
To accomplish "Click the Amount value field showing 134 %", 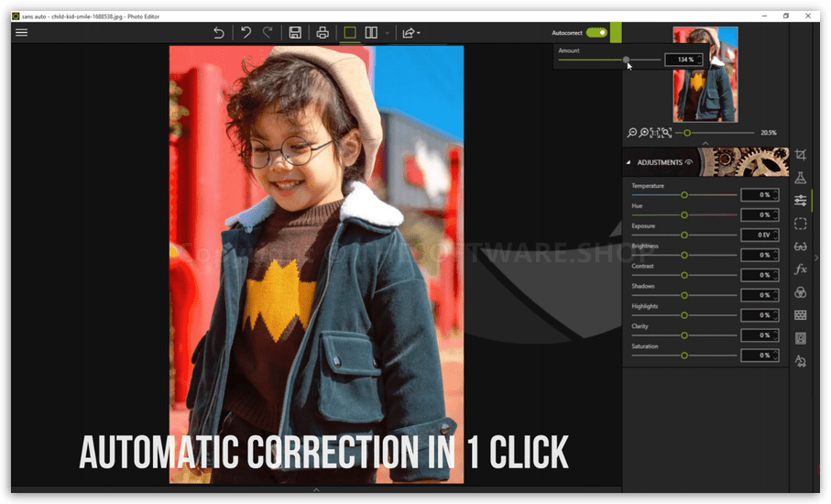I will (x=683, y=60).
